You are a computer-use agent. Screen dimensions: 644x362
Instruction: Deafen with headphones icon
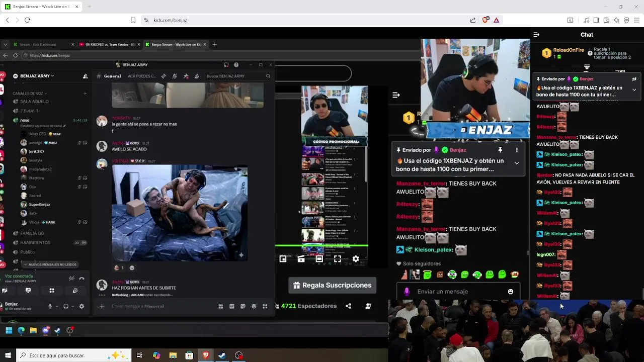pos(66,306)
